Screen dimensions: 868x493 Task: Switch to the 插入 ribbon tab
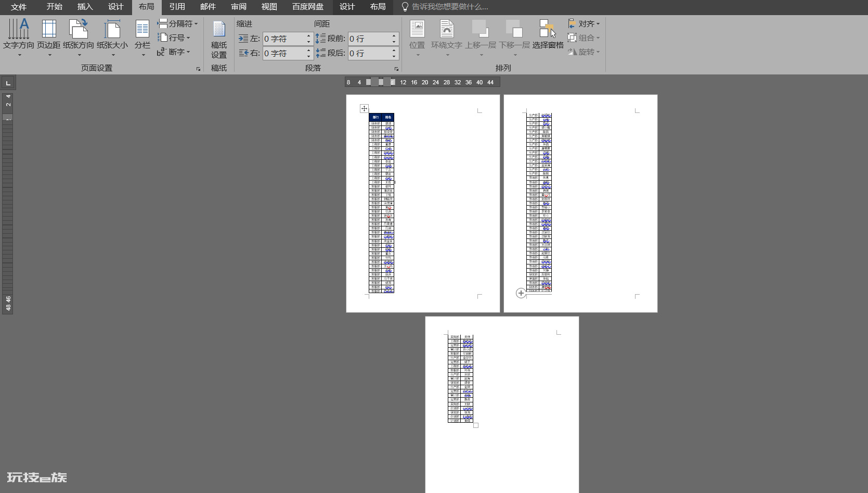pyautogui.click(x=85, y=7)
